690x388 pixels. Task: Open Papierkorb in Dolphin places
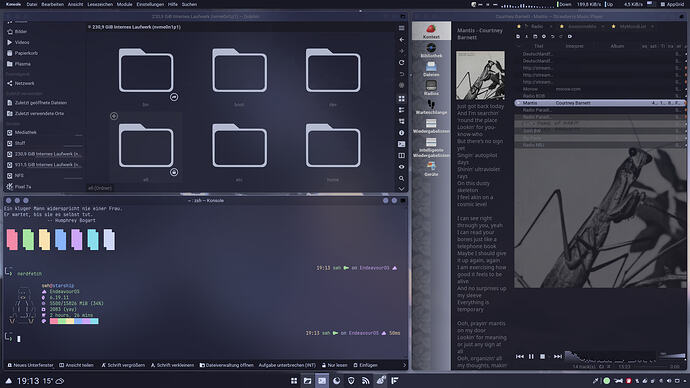pos(22,53)
